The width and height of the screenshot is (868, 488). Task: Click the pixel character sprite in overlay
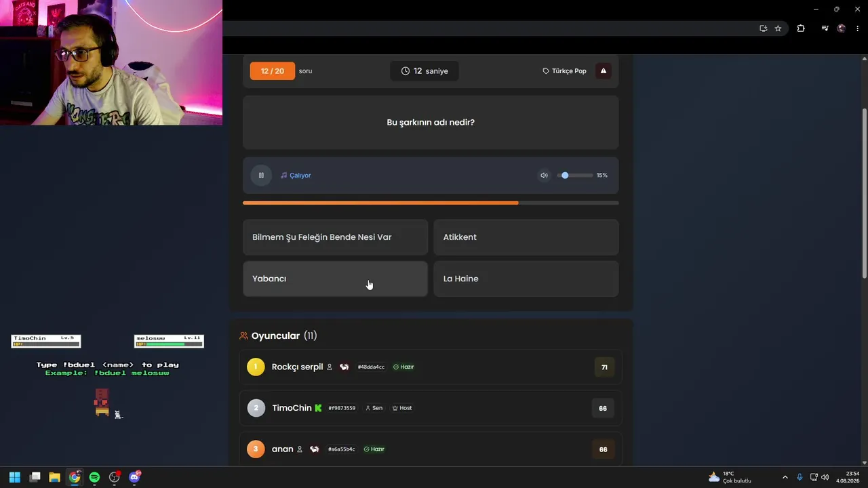[x=102, y=403]
